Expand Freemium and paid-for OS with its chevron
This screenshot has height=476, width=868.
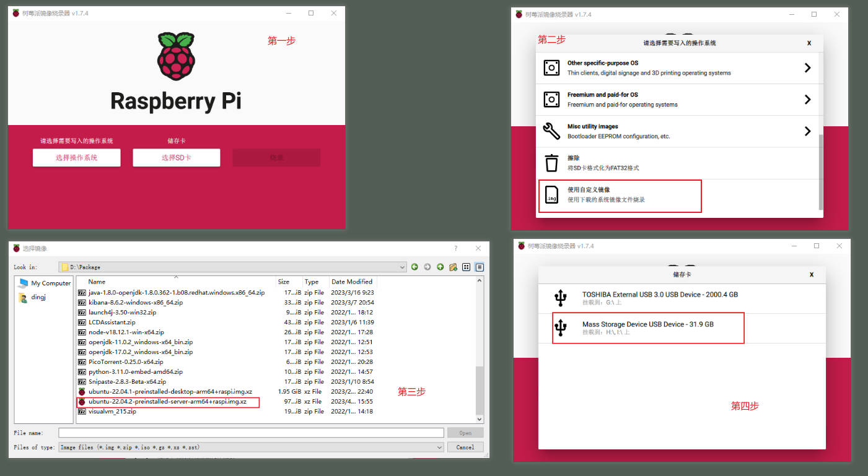tap(807, 99)
